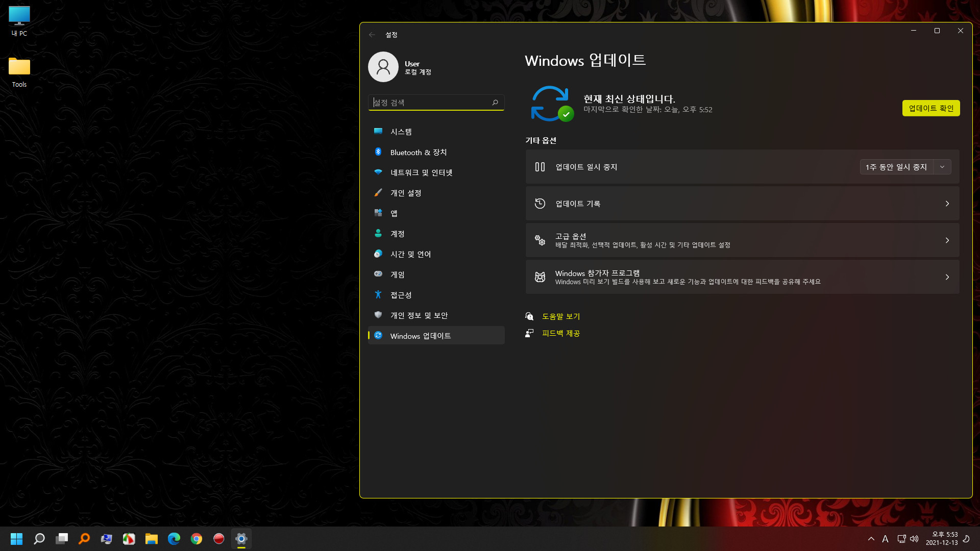Click the 개인 정보 및 보안 shield icon

click(378, 315)
